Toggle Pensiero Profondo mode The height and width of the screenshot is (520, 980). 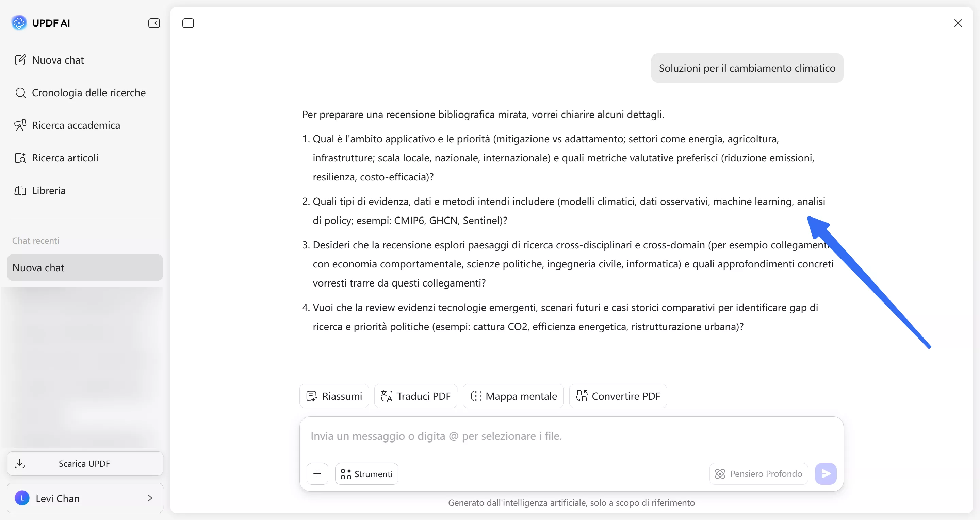[758, 473]
